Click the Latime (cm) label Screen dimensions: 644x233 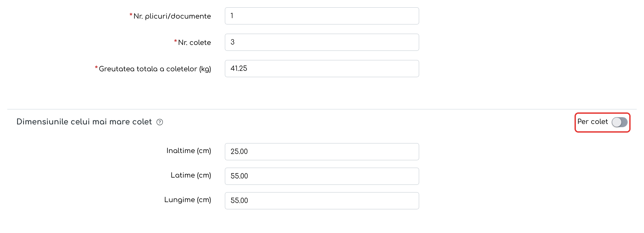click(x=191, y=175)
